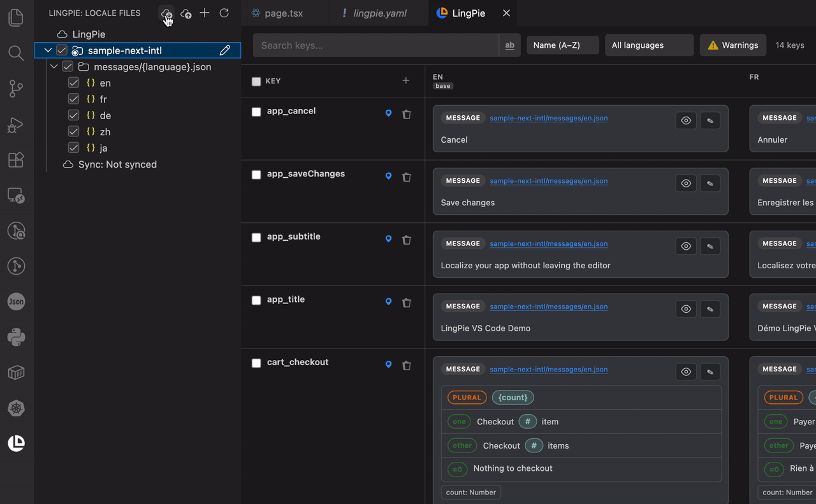Uncheck the 'fr' locale checkbox
816x504 pixels.
click(x=73, y=99)
